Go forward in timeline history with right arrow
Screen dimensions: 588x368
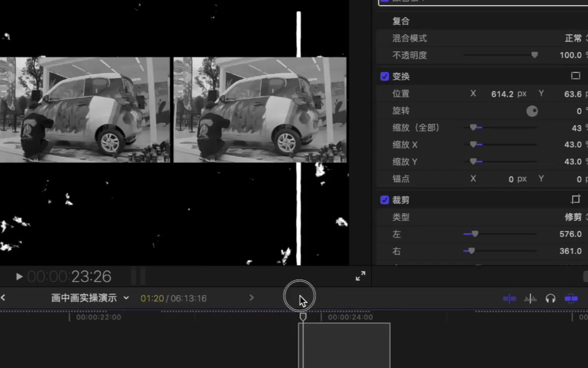tap(251, 298)
